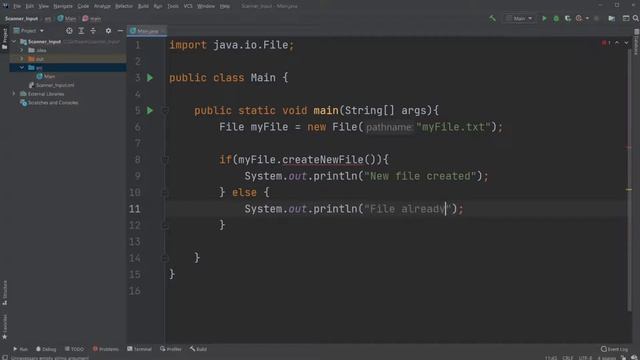The height and width of the screenshot is (360, 640).
Task: Go to next highlighted error arrow
Action: click(626, 43)
